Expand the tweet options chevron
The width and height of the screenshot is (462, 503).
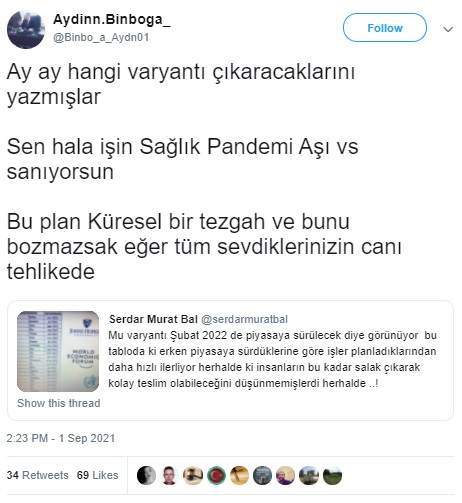448,29
